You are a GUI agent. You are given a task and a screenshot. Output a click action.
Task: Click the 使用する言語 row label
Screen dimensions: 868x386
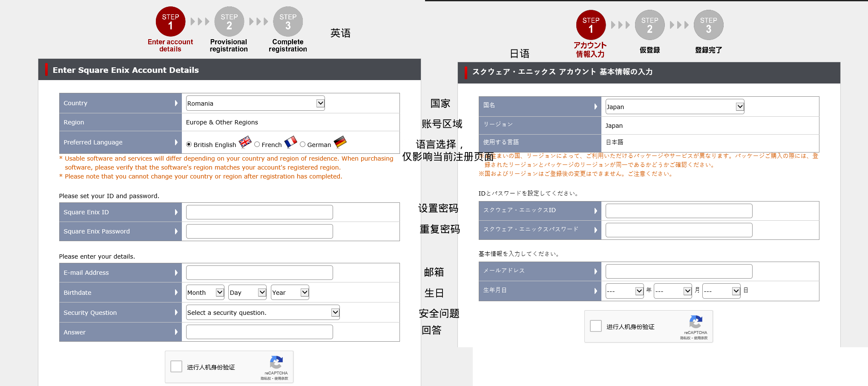(501, 142)
